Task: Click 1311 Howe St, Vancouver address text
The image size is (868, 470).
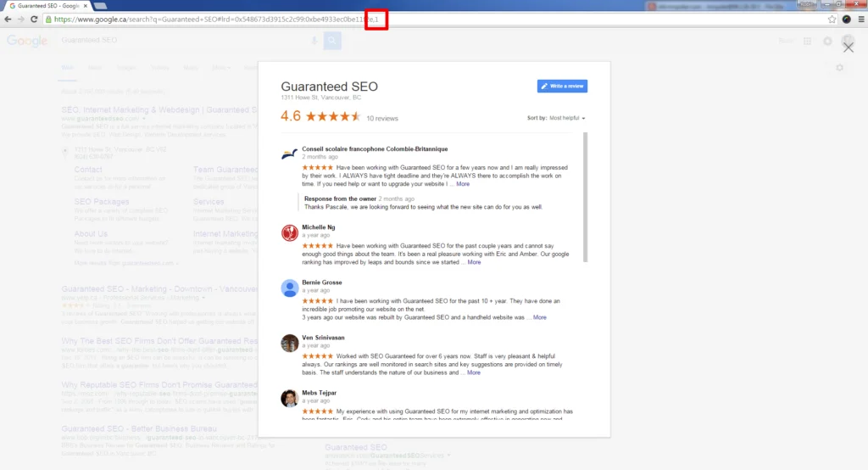Action: click(x=320, y=98)
